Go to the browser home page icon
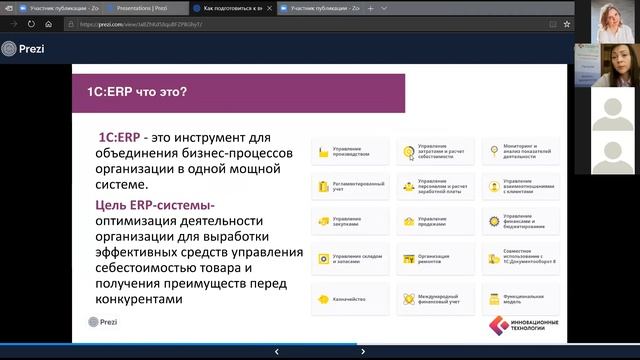This screenshot has height=360, width=640. 49,24
